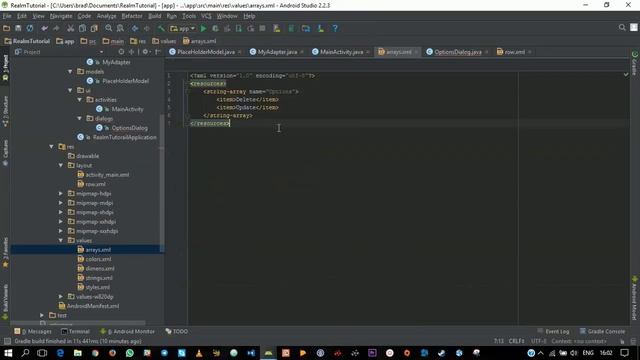640x360 pixels.
Task: Open the VCS menu
Action: [206, 16]
